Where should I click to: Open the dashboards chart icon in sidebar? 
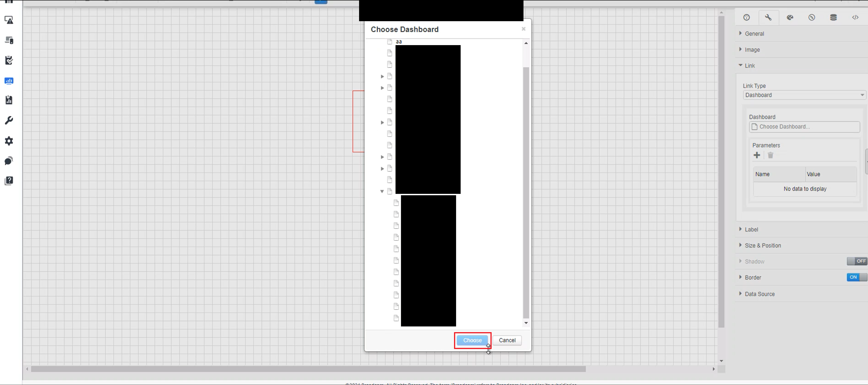tap(9, 81)
